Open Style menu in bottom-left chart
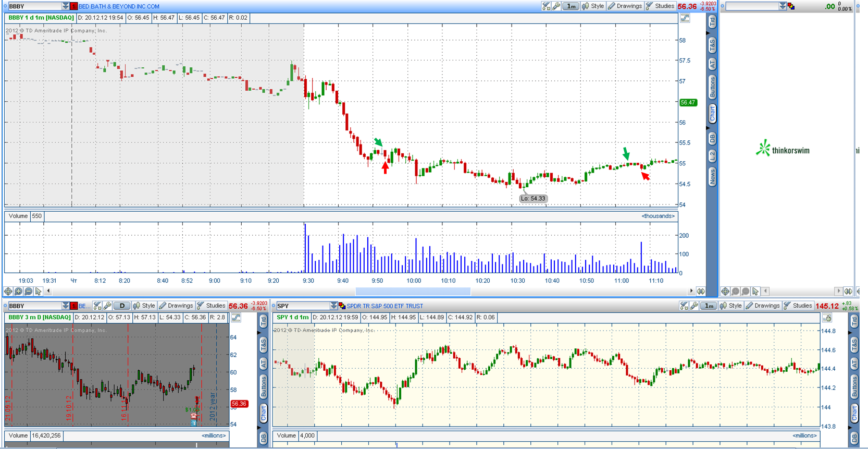This screenshot has height=449, width=868. tap(144, 306)
